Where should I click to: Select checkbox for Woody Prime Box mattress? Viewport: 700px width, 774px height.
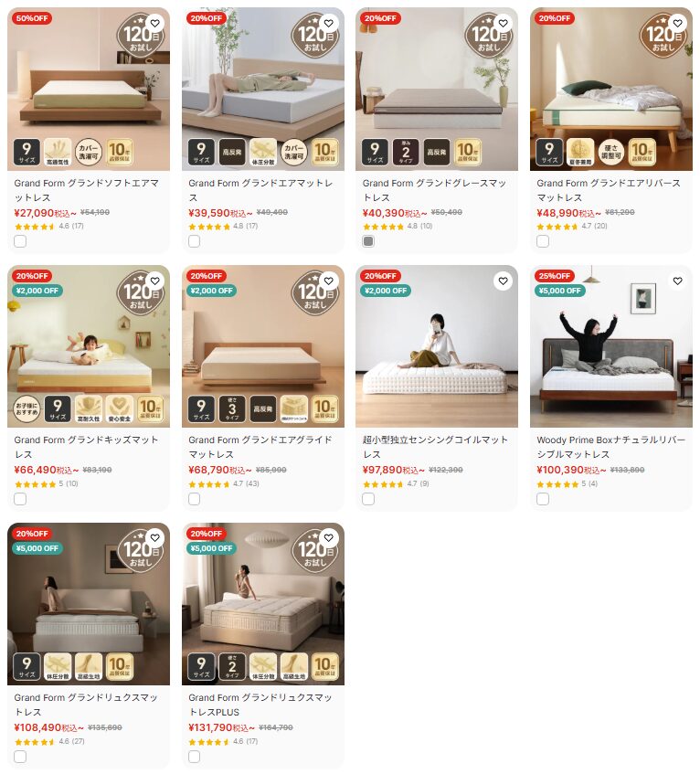coord(543,499)
